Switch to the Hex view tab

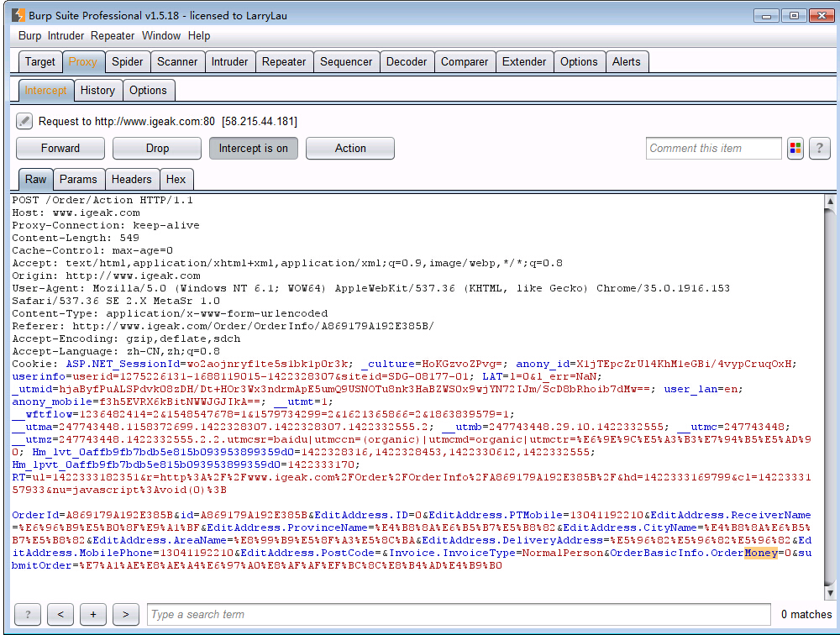coord(176,179)
